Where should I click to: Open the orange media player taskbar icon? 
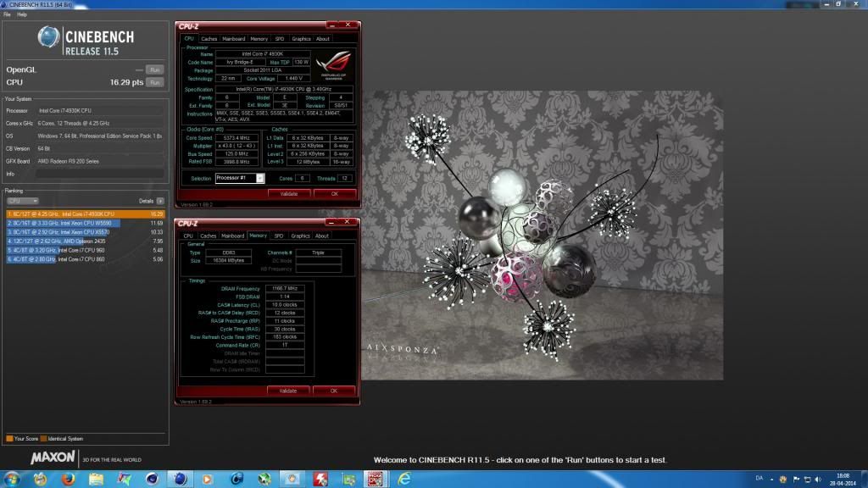[x=208, y=479]
